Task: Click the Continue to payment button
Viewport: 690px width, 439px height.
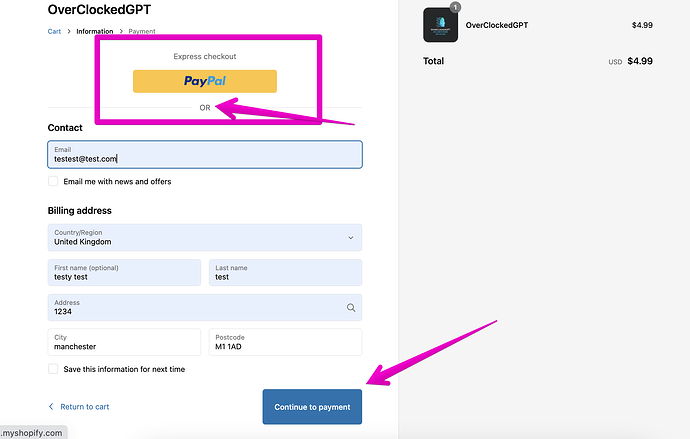Action: 312,407
